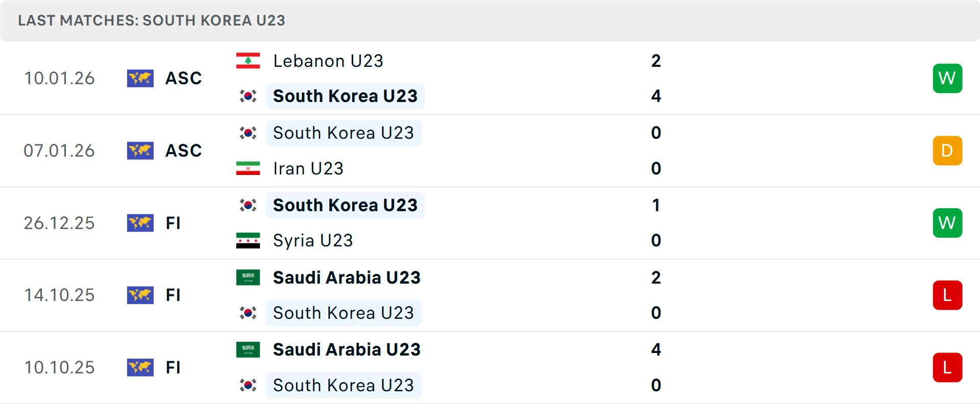Open the Syria U23 team link
Viewport: 980px width, 404px height.
point(312,240)
